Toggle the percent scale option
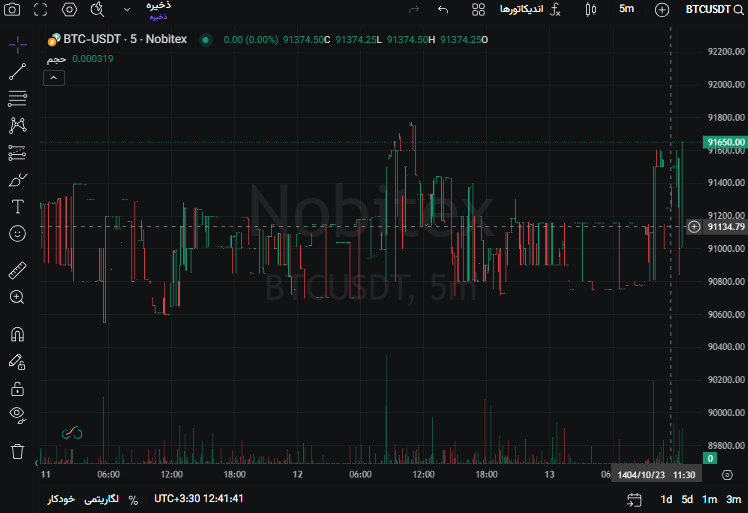748x513 pixels. [133, 499]
